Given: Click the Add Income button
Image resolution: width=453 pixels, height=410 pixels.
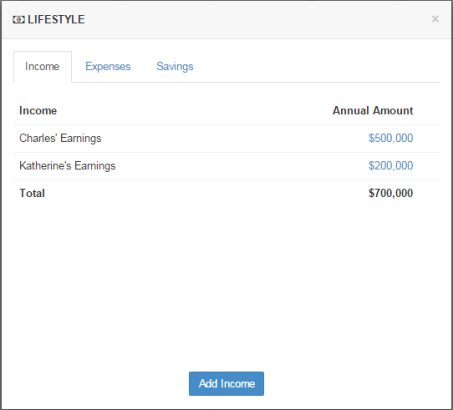Looking at the screenshot, I should click(226, 384).
